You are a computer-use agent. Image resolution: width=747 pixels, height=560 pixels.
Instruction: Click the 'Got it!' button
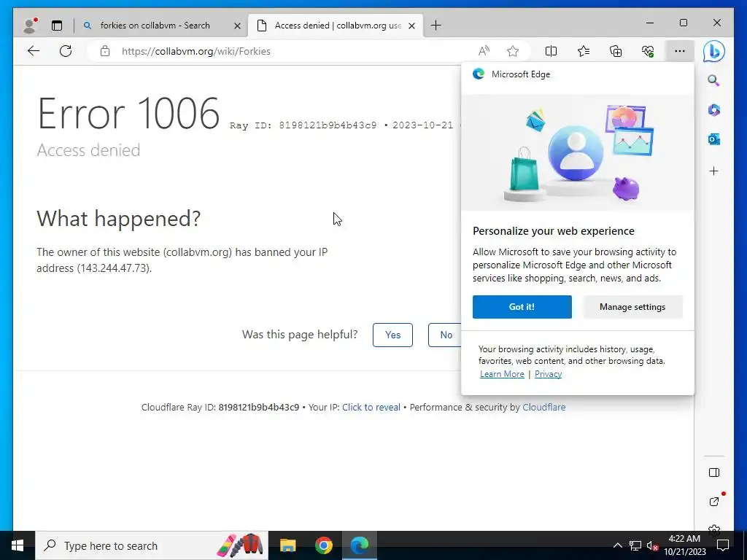pos(522,307)
